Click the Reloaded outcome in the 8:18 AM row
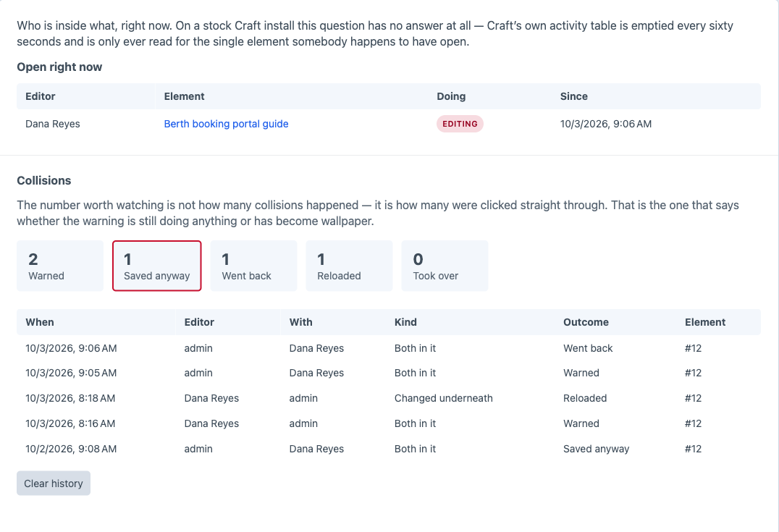The height and width of the screenshot is (532, 779). click(585, 398)
